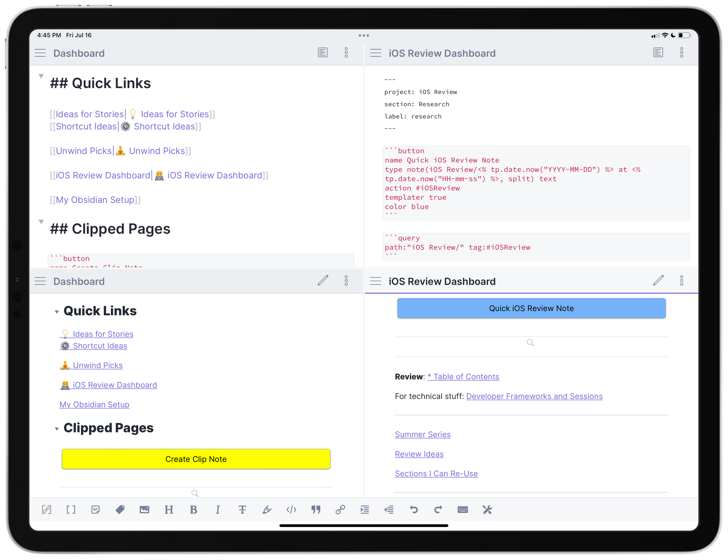Click query search icon in iOS Review preview
The image size is (728, 560).
530,343
